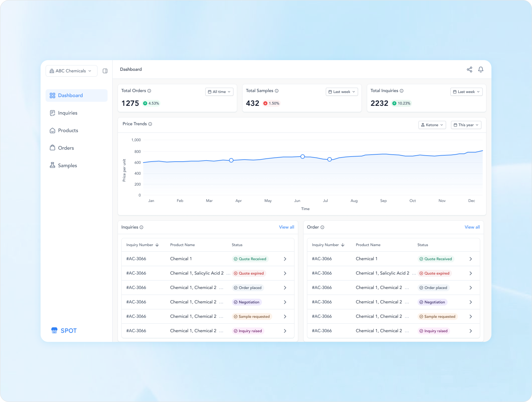Select Samples in sidebar menu
This screenshot has width=532, height=402.
(67, 165)
